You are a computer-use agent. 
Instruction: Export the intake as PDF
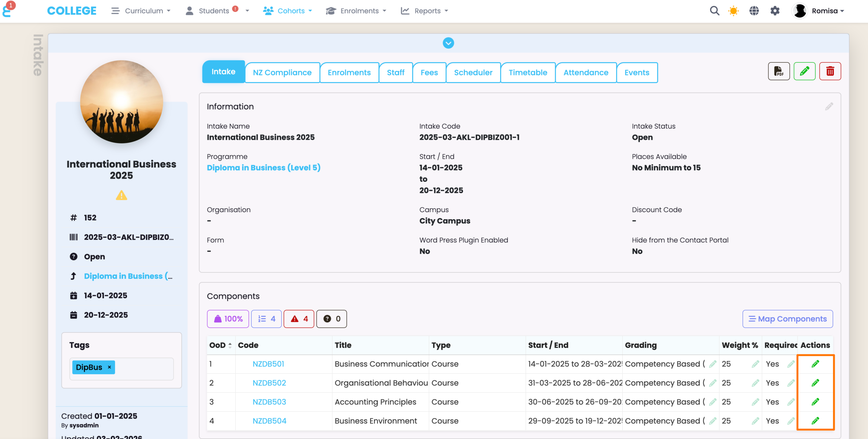[778, 71]
